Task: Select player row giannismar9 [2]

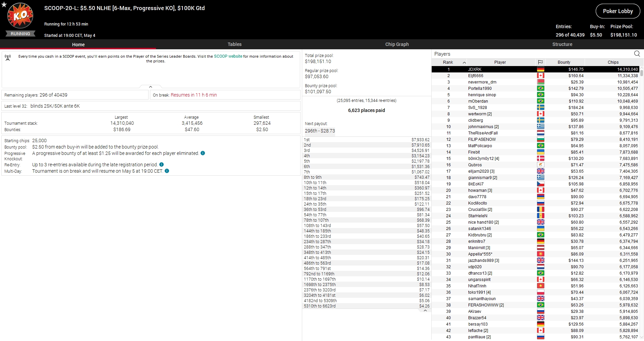Action: 535,178
